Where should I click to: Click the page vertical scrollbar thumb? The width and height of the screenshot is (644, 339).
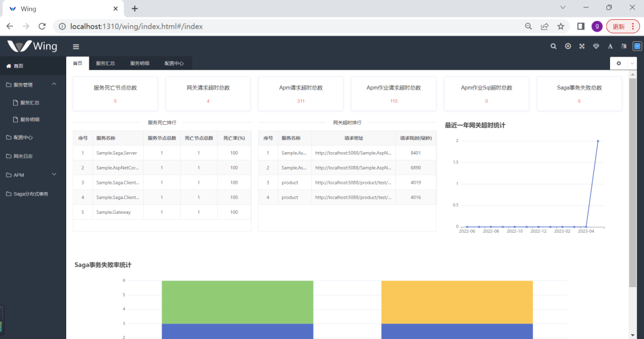coord(633,182)
